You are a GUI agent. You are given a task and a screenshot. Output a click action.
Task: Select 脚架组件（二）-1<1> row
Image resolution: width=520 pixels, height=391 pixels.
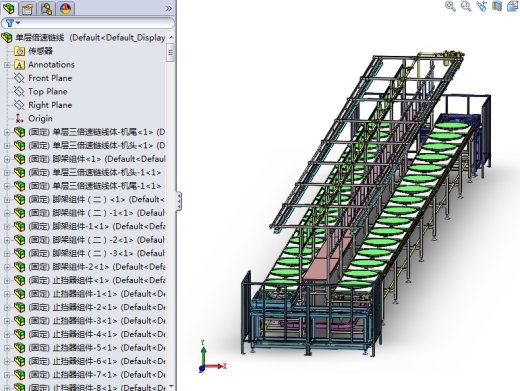coord(97,213)
